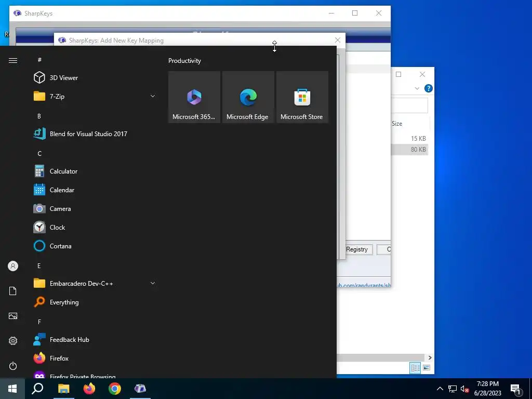532x399 pixels.
Task: Click the Power button icon
Action: 13,366
